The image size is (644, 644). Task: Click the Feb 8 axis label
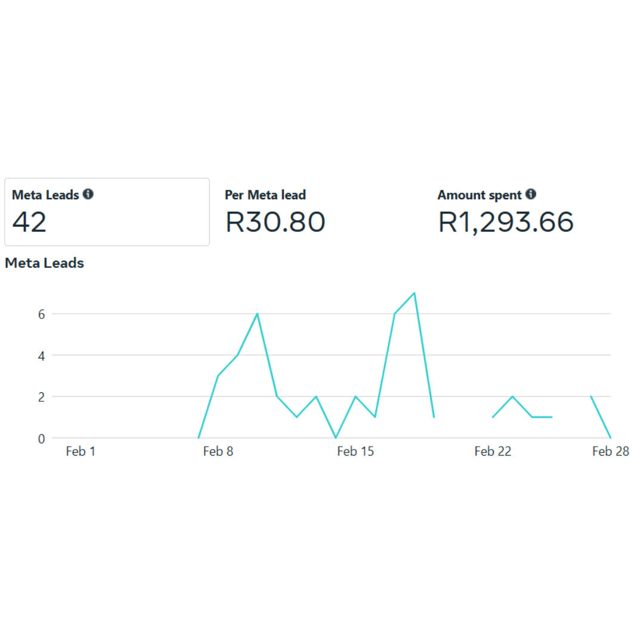point(218,451)
